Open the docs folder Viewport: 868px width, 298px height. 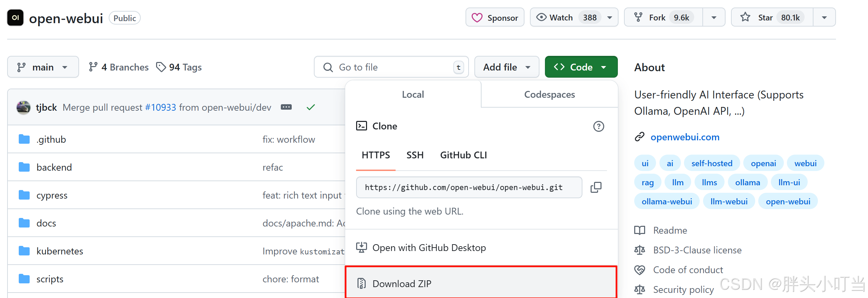(x=46, y=223)
